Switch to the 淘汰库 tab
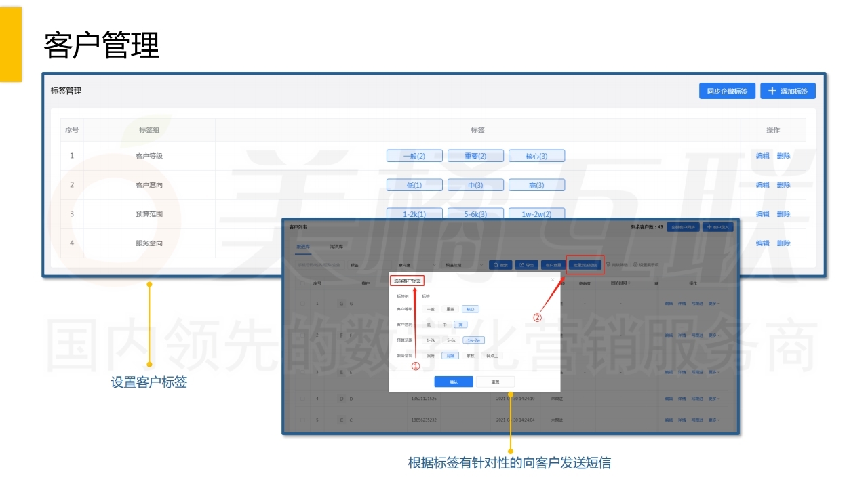Image resolution: width=868 pixels, height=488 pixels. pyautogui.click(x=336, y=247)
